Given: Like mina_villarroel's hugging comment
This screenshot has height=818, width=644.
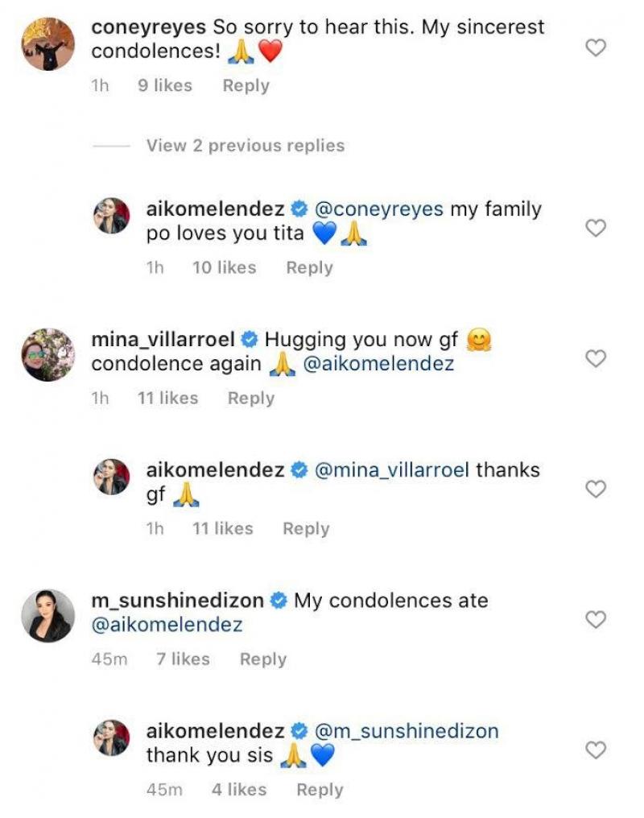Looking at the screenshot, I should (595, 359).
